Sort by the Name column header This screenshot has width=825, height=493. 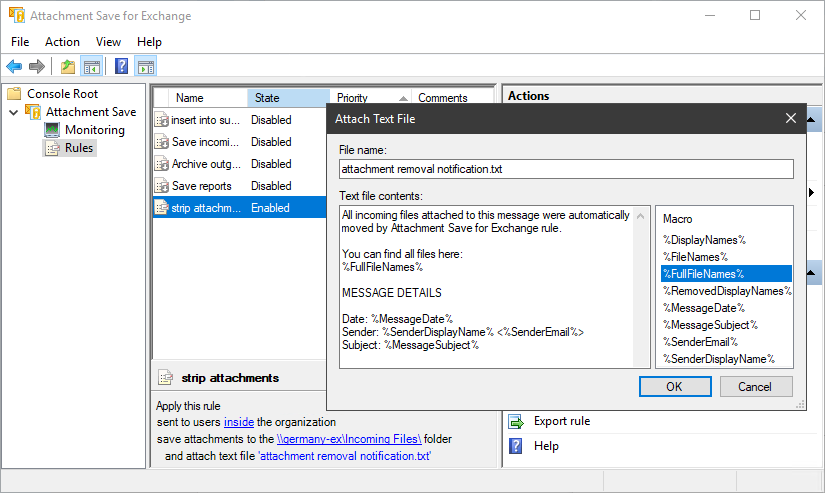[207, 98]
